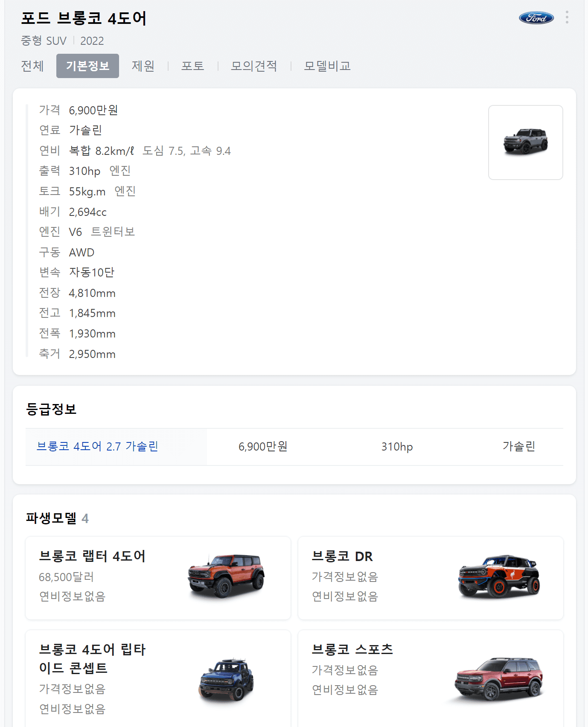This screenshot has height=727, width=588.
Task: Click the 2,694cc displacement value
Action: click(x=88, y=212)
